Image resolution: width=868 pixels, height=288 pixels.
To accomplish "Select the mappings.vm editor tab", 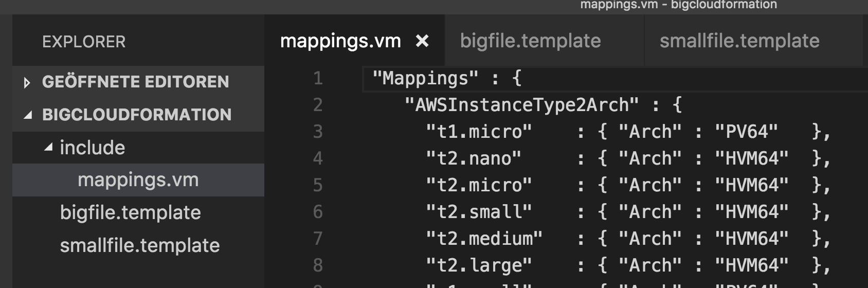I will coord(340,41).
